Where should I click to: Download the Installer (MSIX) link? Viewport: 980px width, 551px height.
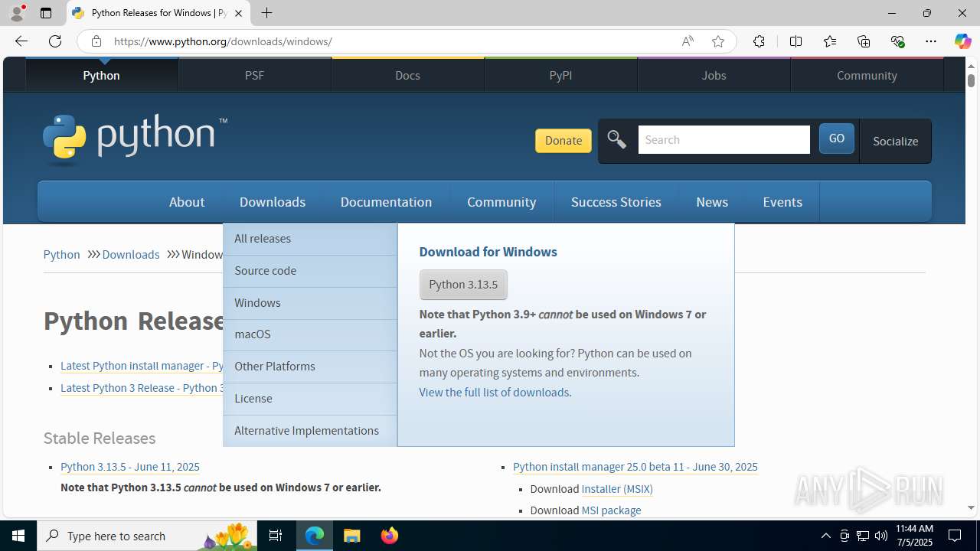pos(617,489)
